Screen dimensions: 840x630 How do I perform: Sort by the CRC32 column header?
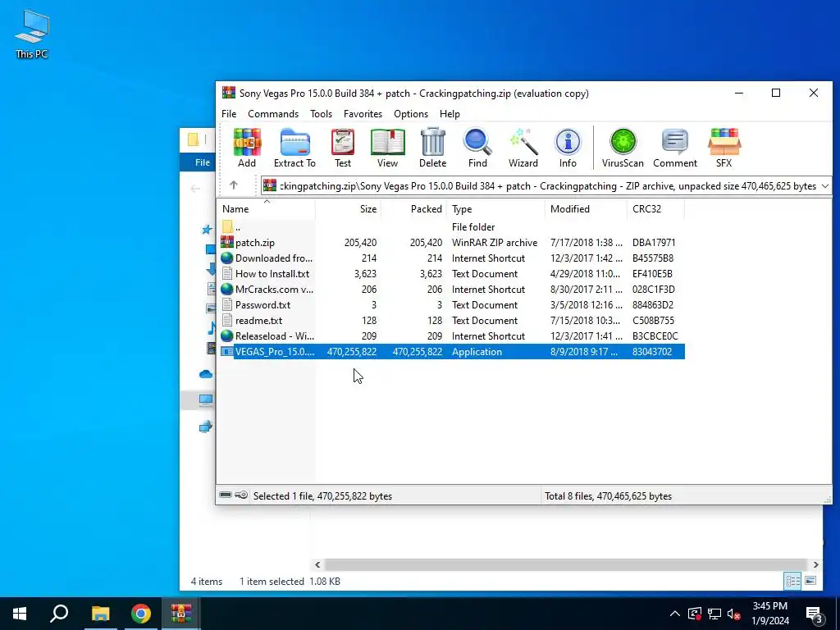tap(655, 209)
